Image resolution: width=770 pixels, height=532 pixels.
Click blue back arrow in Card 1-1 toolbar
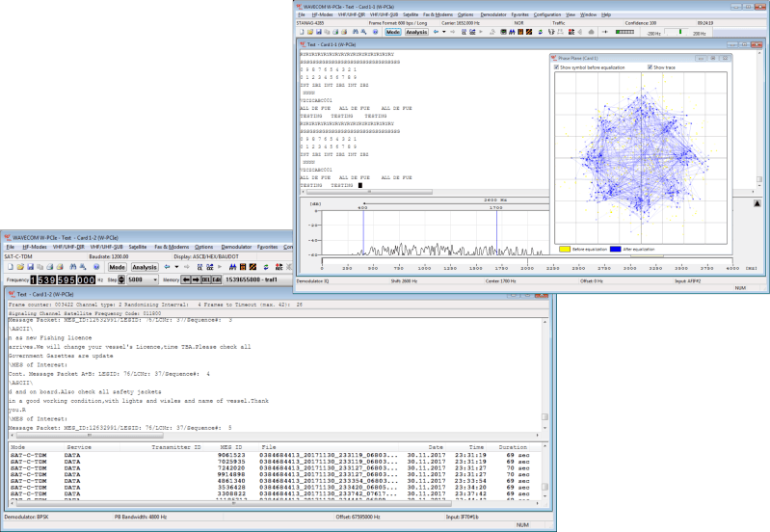point(436,32)
